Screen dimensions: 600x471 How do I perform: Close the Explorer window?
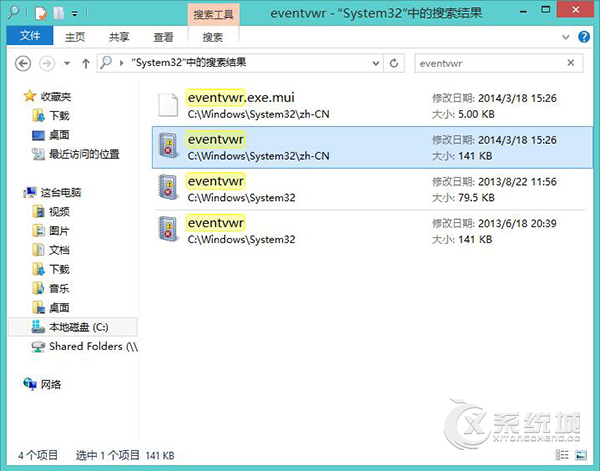(576, 10)
